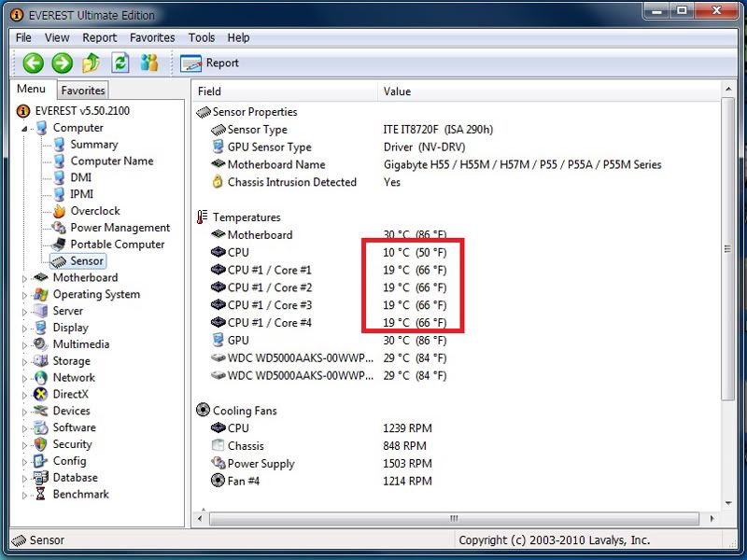This screenshot has height=560, width=747.
Task: Click the Devices icon in tree
Action: 41,411
